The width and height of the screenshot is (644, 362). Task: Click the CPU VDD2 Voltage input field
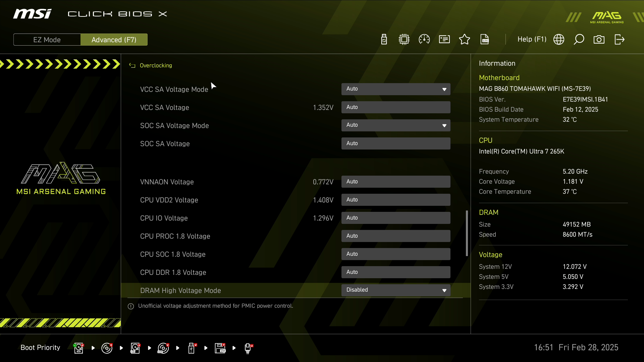coord(396,200)
